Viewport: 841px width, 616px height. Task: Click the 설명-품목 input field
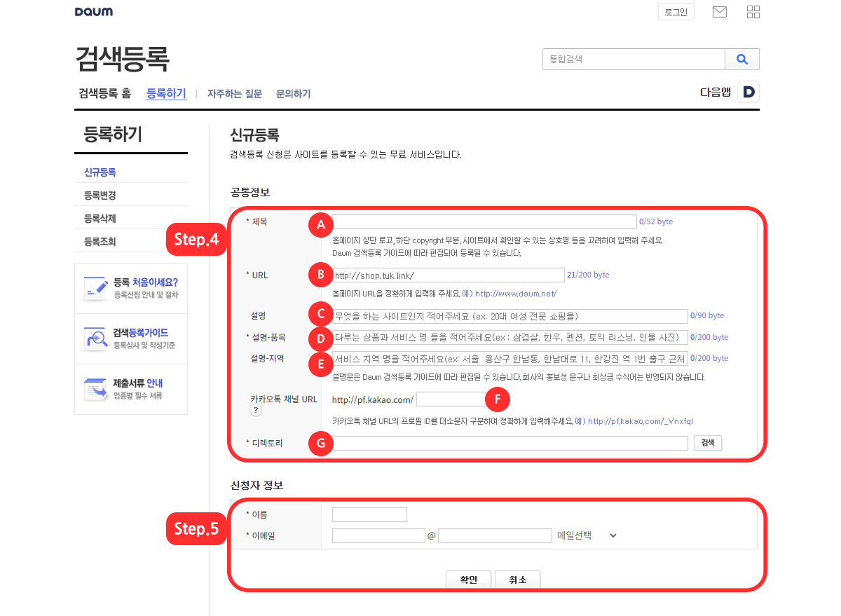click(510, 337)
